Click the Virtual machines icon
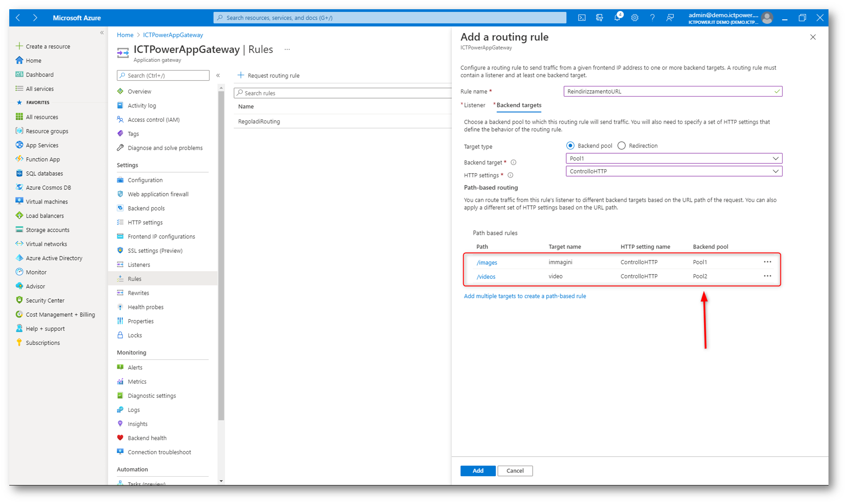The height and width of the screenshot is (504, 847). click(x=19, y=201)
